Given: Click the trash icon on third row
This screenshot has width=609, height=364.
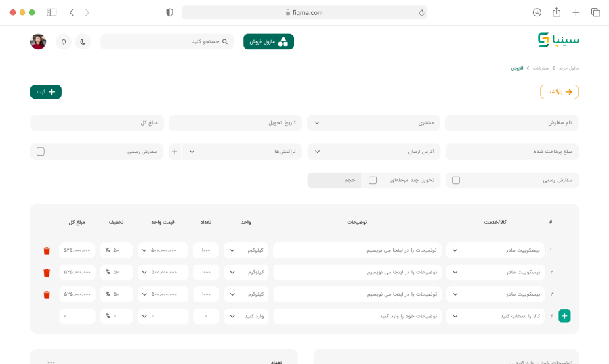Looking at the screenshot, I should pyautogui.click(x=47, y=295).
